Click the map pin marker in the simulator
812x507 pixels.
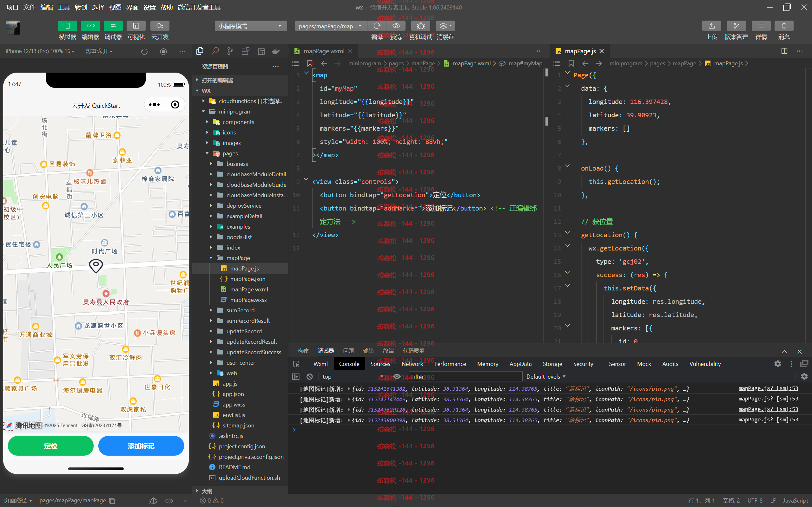(x=96, y=266)
